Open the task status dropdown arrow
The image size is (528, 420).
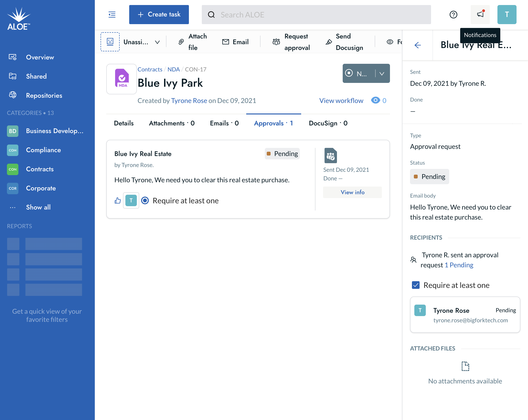coord(382,74)
